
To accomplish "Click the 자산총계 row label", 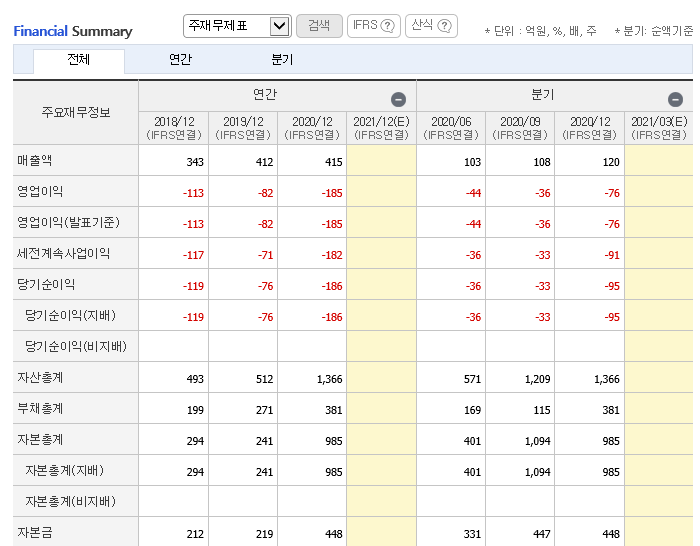I will tap(40, 378).
